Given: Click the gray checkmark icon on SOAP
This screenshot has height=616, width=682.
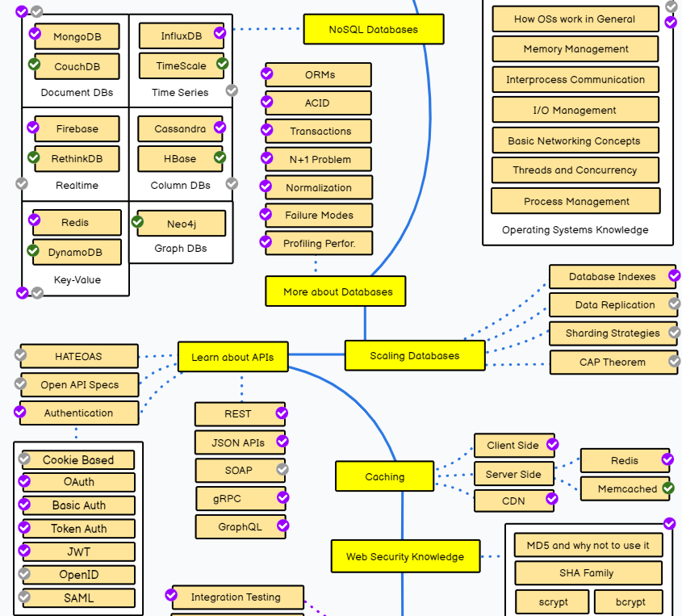Looking at the screenshot, I should (282, 469).
